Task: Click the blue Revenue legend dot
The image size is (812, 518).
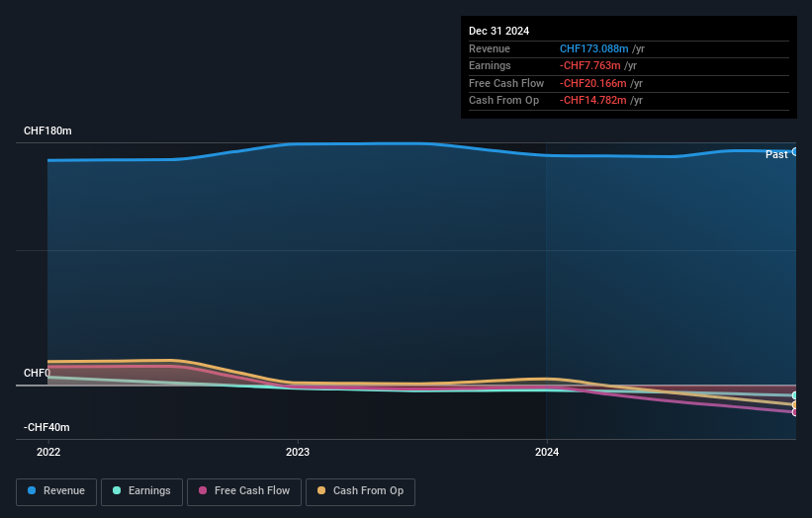Action: coord(32,490)
